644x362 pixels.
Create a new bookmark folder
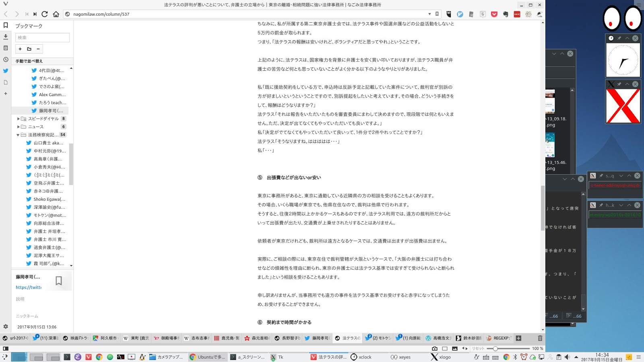(29, 49)
